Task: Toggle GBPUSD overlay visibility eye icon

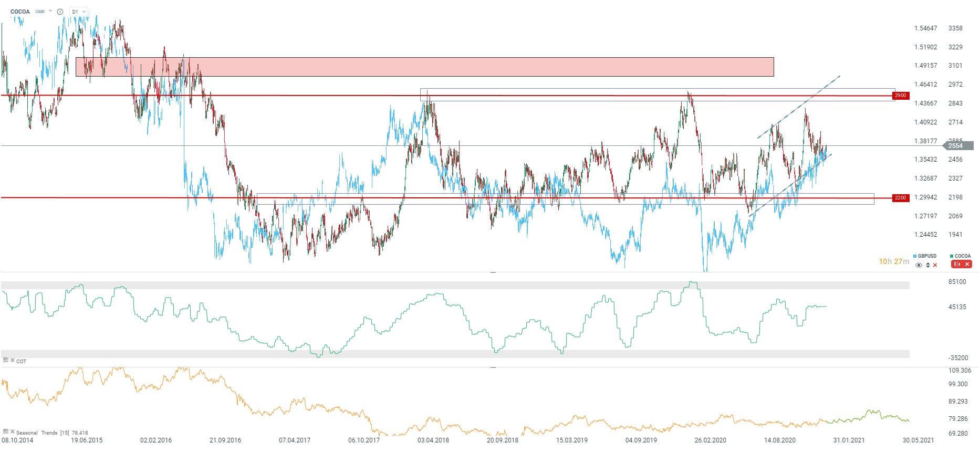Action: pos(919,265)
